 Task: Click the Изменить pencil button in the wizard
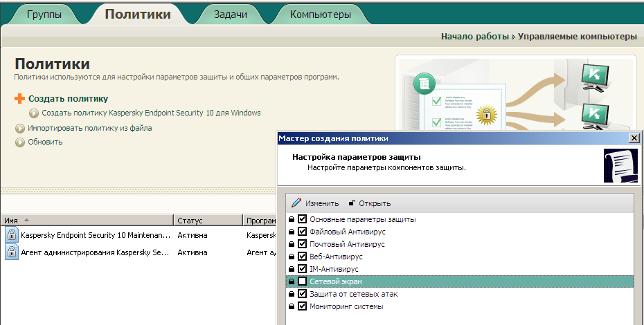point(315,203)
